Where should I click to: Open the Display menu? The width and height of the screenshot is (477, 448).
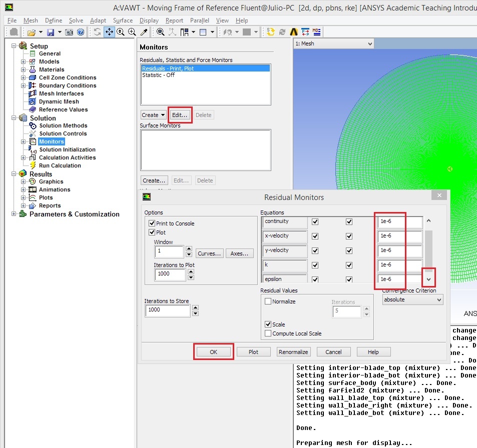coord(149,20)
